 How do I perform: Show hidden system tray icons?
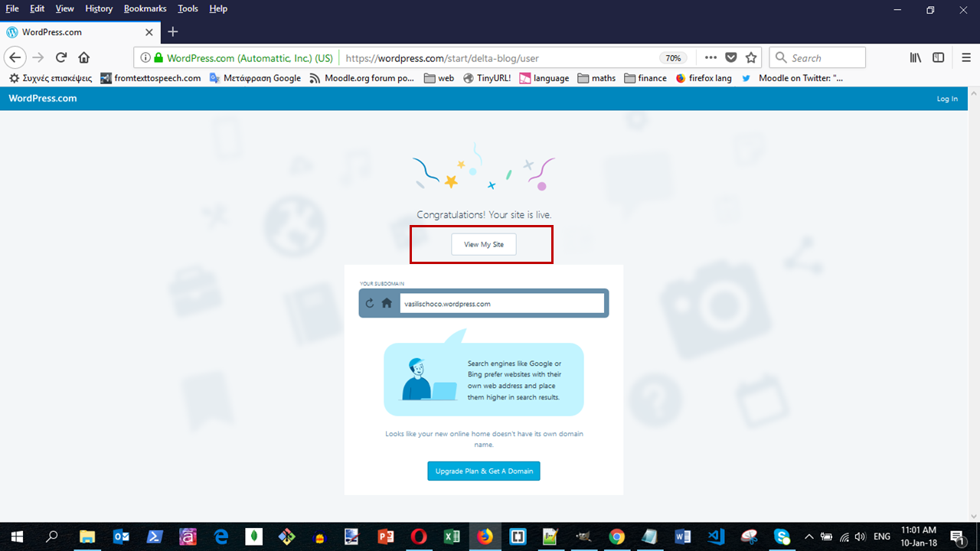pyautogui.click(x=809, y=536)
